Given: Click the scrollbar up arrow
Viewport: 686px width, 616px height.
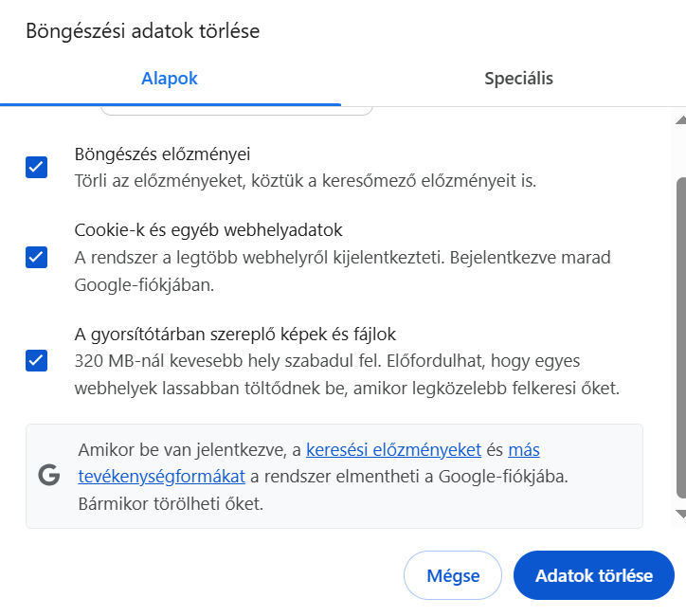Looking at the screenshot, I should point(679,120).
